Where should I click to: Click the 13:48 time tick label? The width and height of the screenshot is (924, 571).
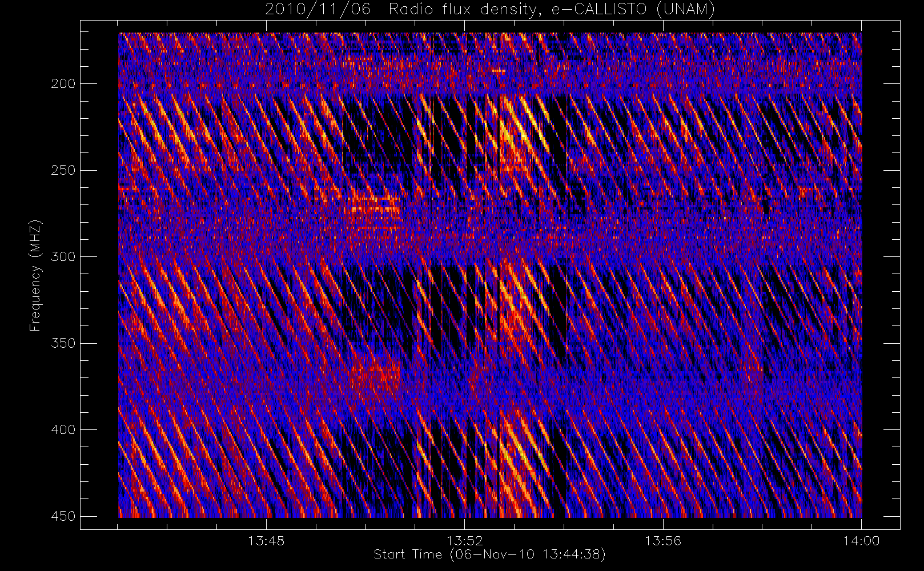(267, 541)
